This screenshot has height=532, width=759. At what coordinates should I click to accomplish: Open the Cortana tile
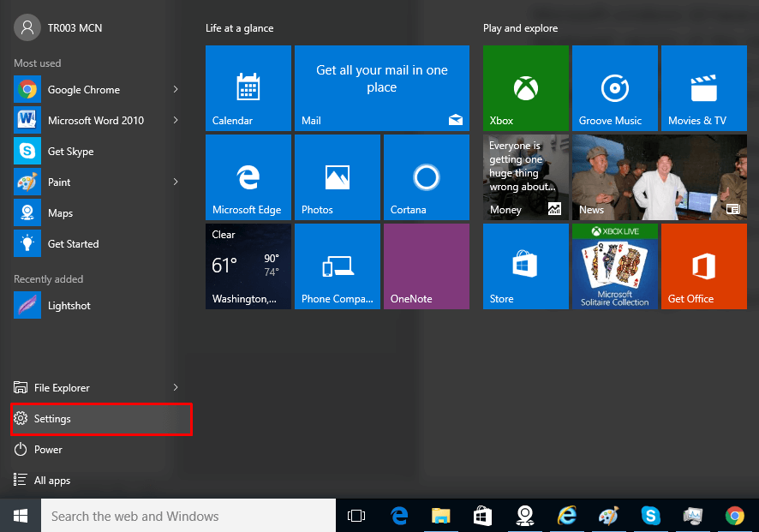tap(426, 177)
